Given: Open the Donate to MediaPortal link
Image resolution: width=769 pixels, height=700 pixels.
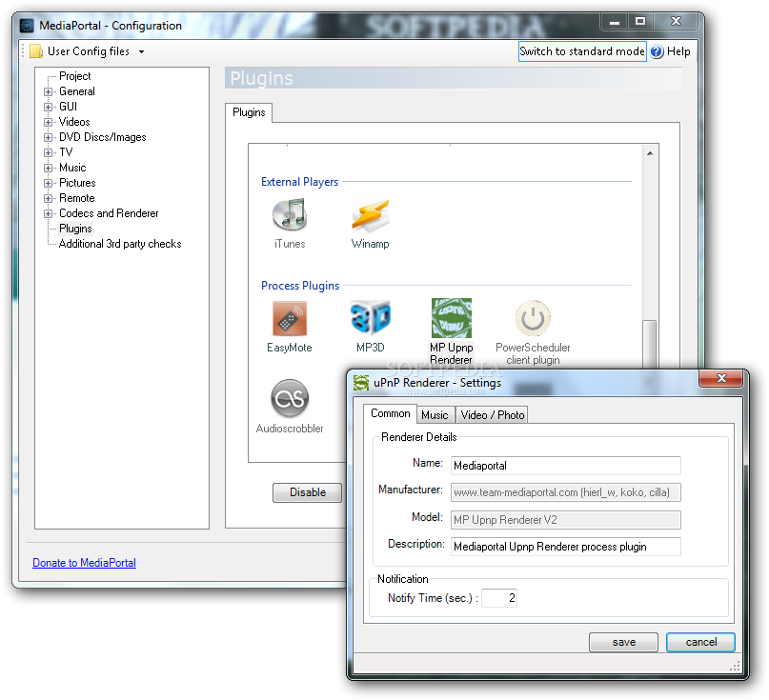Looking at the screenshot, I should [85, 563].
